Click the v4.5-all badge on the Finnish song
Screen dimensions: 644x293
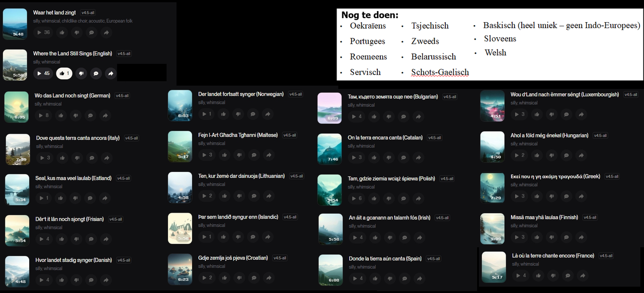[590, 218]
